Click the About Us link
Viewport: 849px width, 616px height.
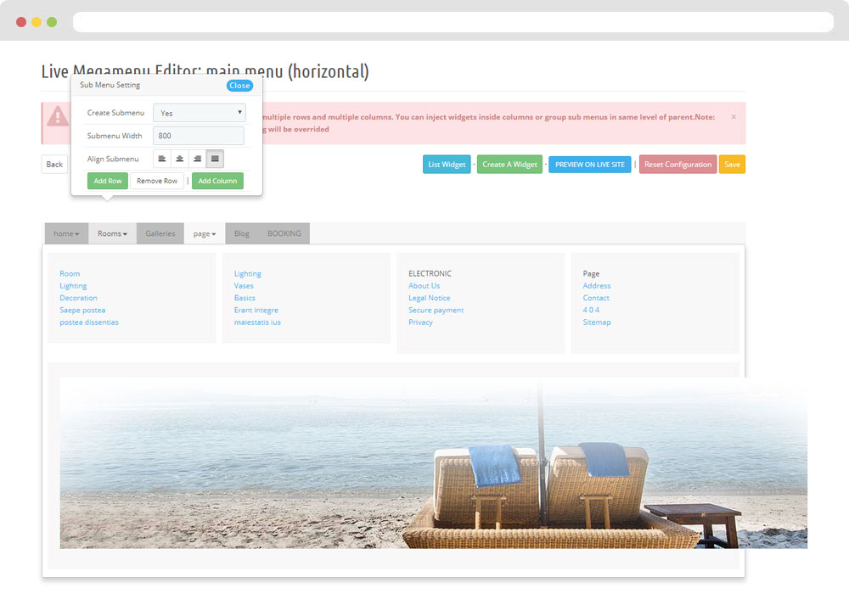[424, 286]
